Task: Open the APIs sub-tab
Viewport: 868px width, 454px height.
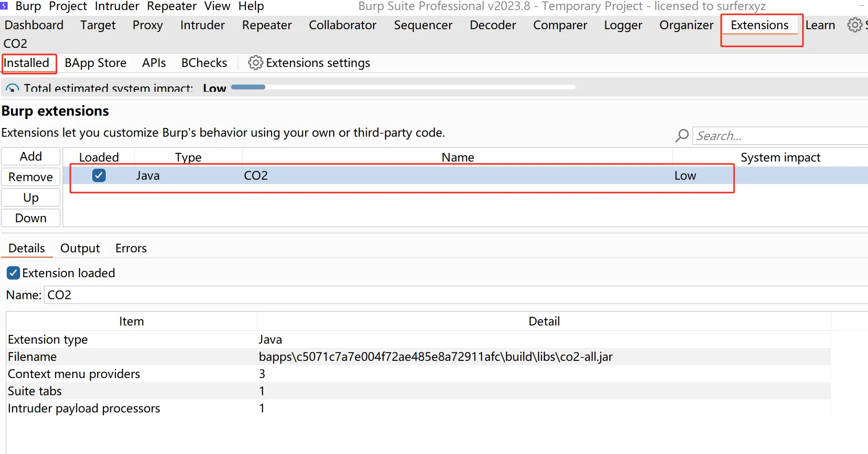Action: [x=154, y=63]
